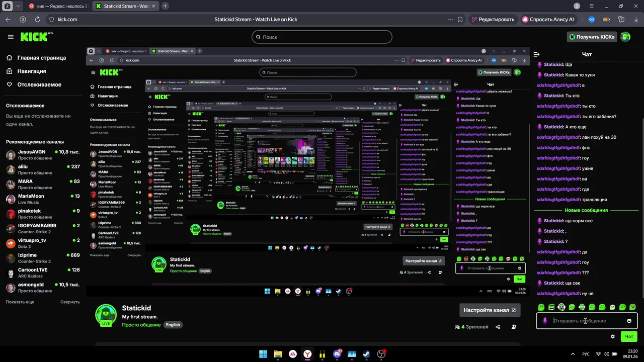This screenshot has height=362, width=644.
Task: Pick the heart-eyes emote at the end of the emote row
Action: pyautogui.click(x=632, y=307)
